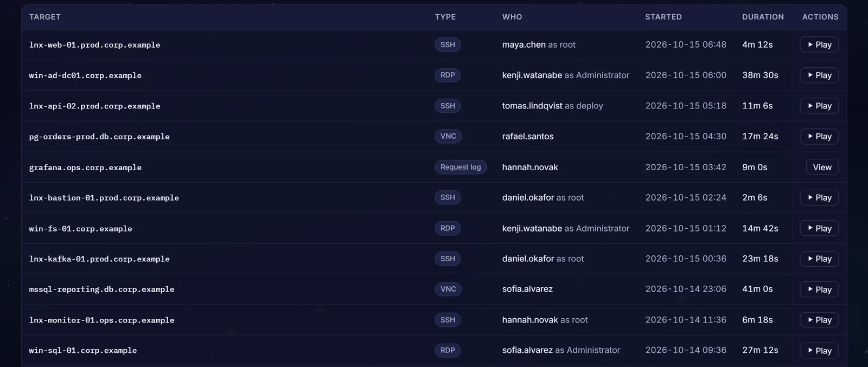
Task: Play the win-sql-01.corp.example recording
Action: coord(819,351)
